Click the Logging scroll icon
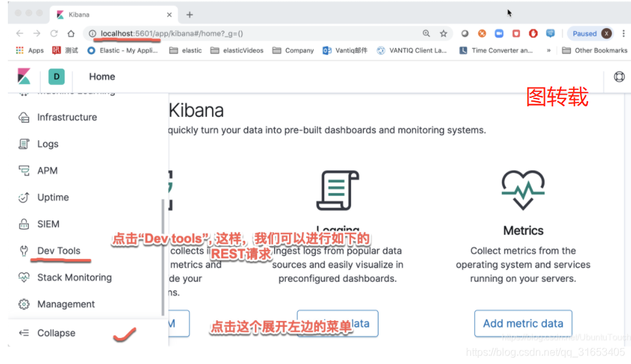The height and width of the screenshot is (364, 631). pos(337,190)
